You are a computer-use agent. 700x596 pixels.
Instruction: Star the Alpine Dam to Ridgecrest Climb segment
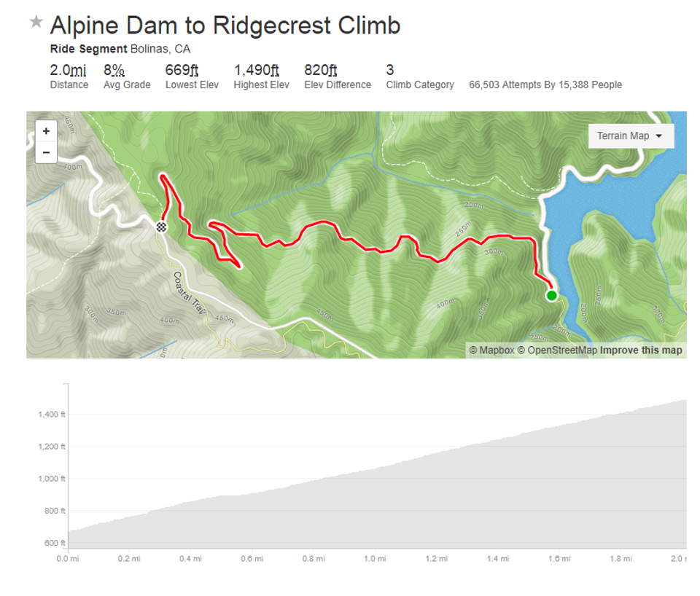click(36, 21)
